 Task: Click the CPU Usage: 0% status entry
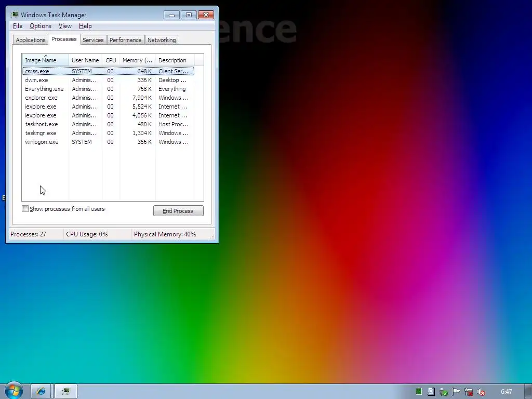tap(87, 234)
